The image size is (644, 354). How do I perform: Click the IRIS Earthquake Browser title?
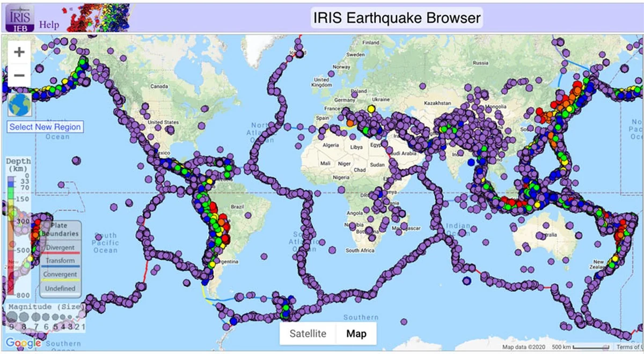(397, 17)
